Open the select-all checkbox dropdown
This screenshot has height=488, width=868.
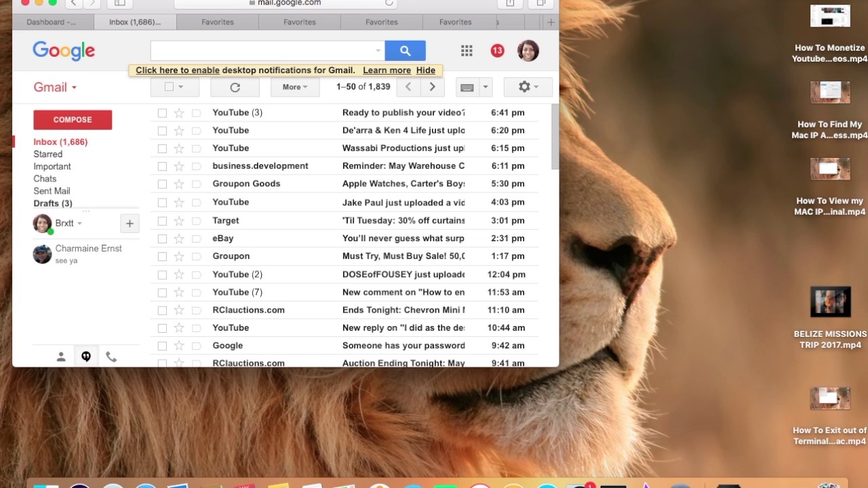pos(180,87)
